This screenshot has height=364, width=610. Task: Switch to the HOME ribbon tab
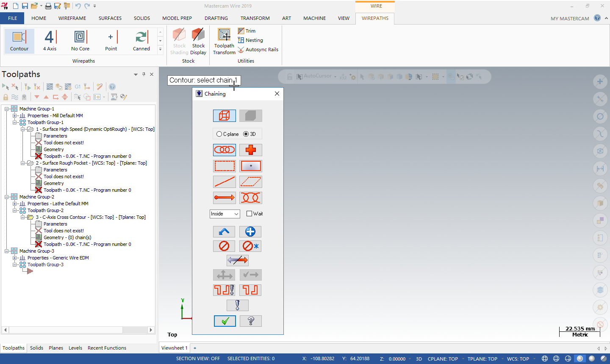pyautogui.click(x=39, y=18)
